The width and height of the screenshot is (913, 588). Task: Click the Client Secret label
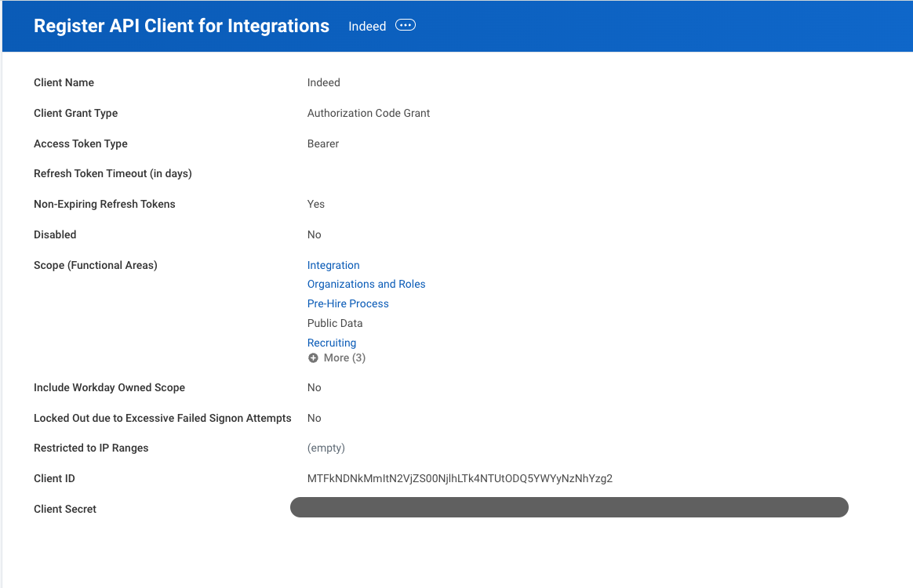pyautogui.click(x=65, y=509)
